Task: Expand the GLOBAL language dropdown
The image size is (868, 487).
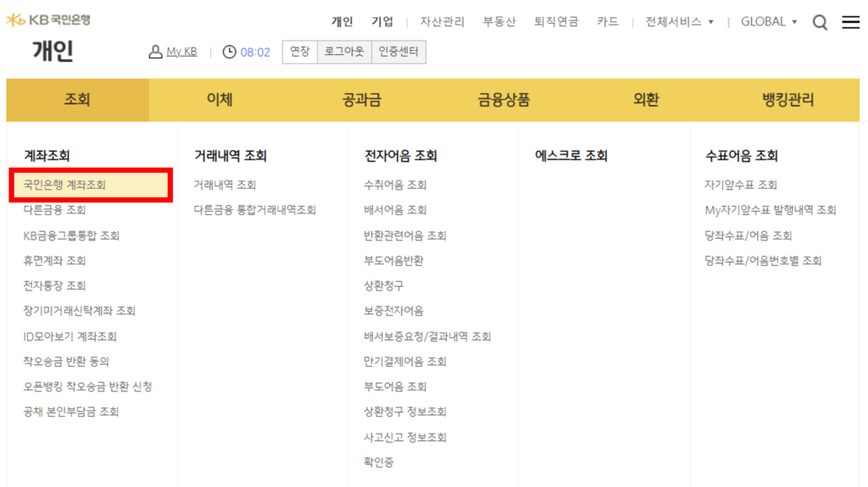Action: [x=769, y=21]
